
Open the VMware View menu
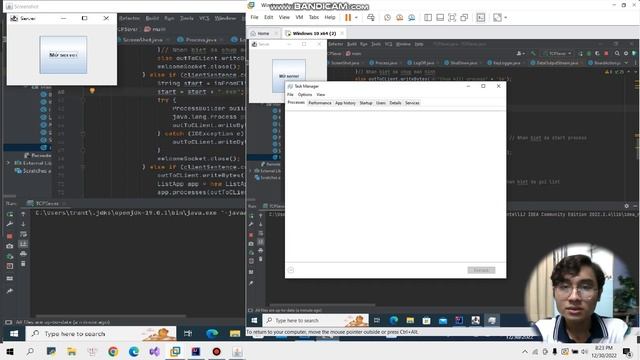tap(284, 18)
